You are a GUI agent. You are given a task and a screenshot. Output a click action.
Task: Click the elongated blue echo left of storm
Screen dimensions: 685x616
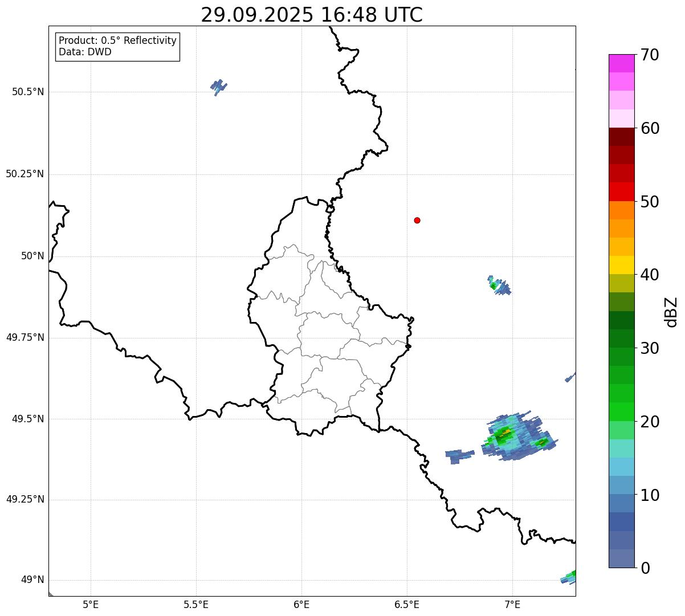(459, 455)
